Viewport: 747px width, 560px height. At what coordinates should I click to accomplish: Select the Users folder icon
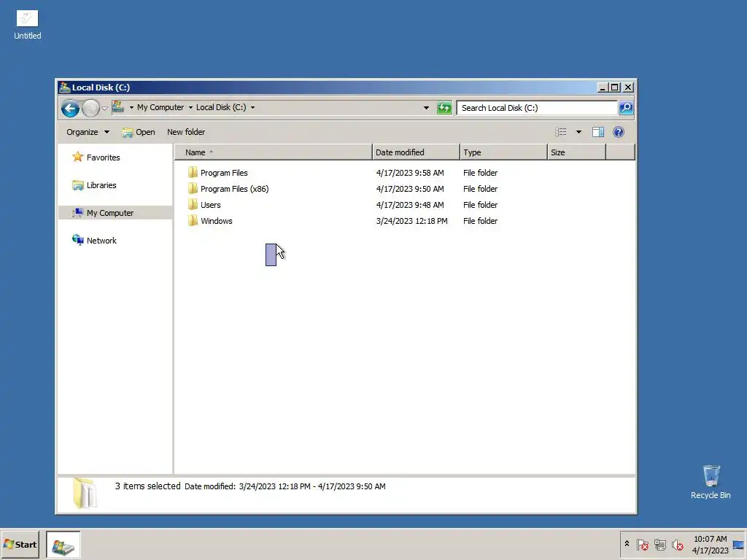pos(193,205)
